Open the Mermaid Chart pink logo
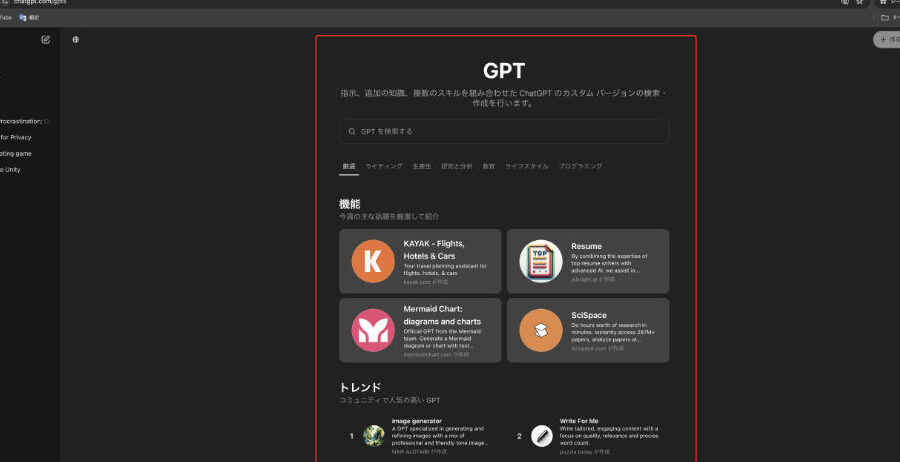This screenshot has width=900, height=462. click(373, 330)
